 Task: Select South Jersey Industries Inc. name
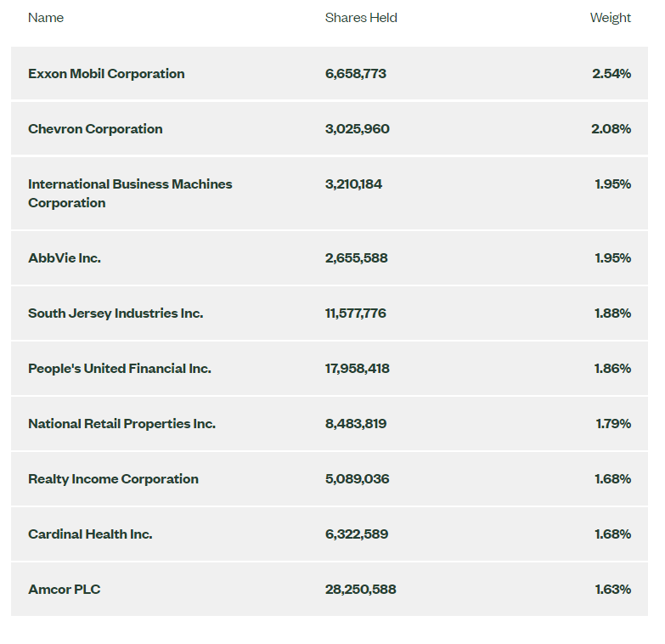tap(116, 314)
